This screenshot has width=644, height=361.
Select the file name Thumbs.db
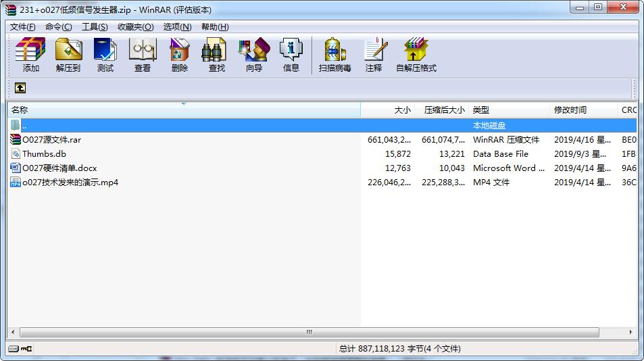[45, 154]
